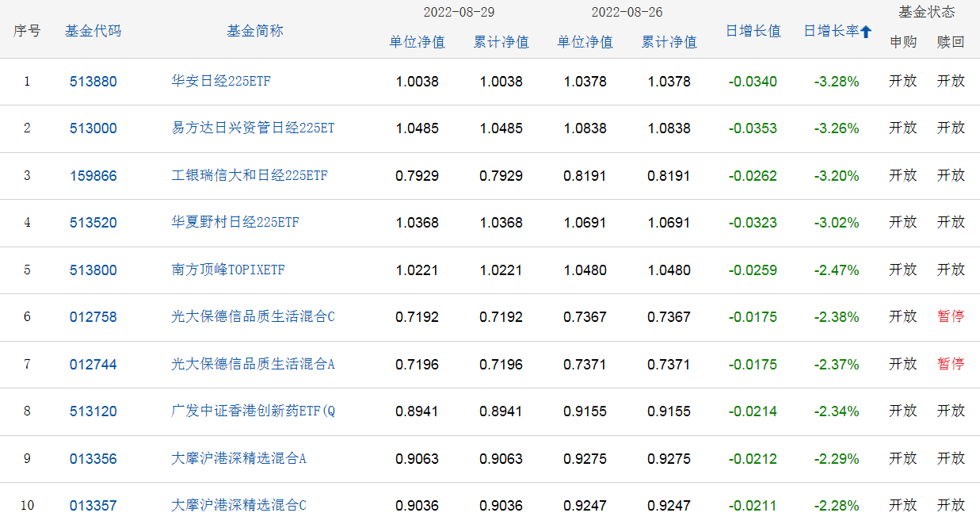Click the 基金代码 column header
Screen dimensions: 980x528
point(93,31)
